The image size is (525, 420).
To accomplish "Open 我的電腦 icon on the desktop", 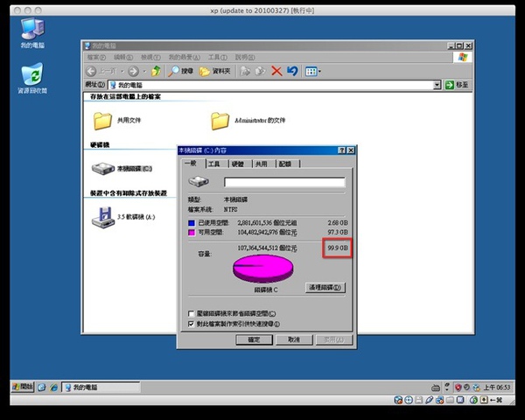I will click(32, 33).
